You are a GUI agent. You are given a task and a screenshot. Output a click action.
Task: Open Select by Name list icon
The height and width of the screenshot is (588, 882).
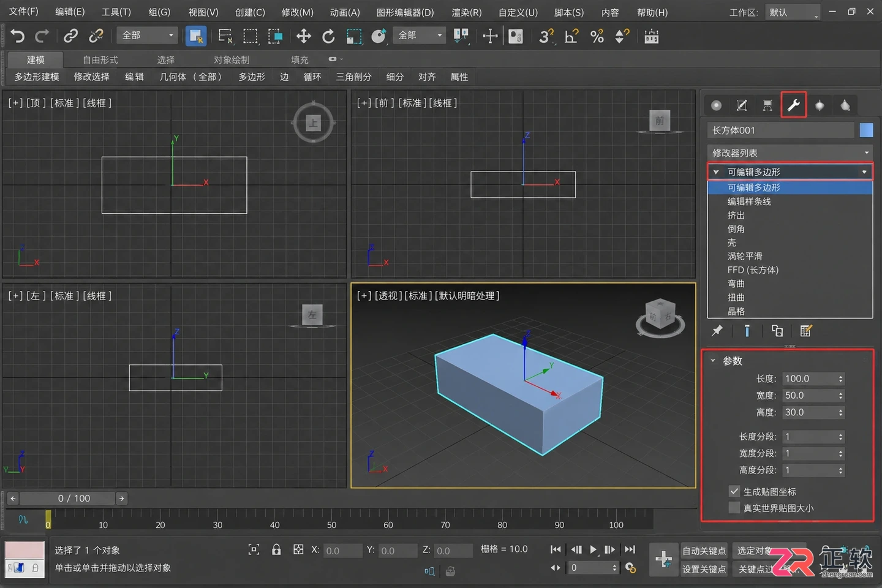pos(225,36)
